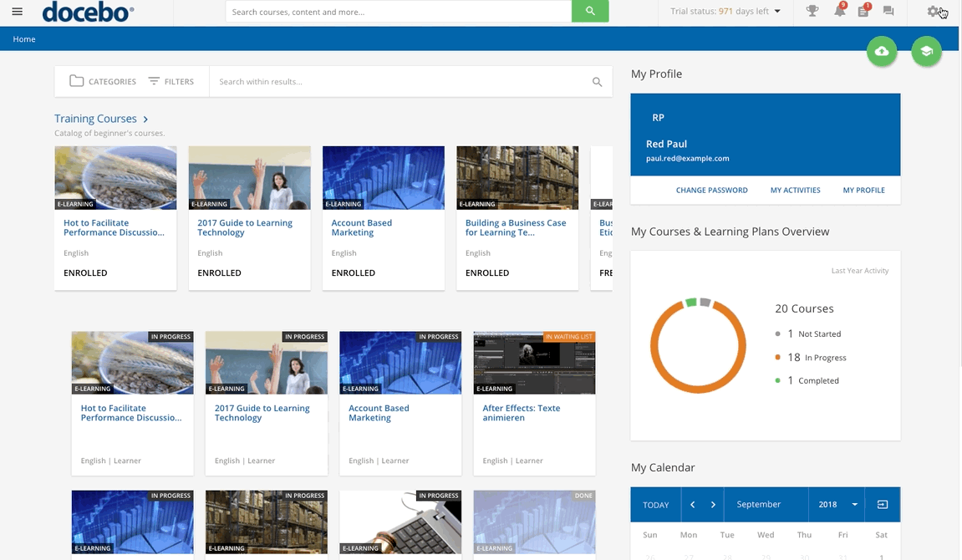Click the green search button

click(x=590, y=12)
